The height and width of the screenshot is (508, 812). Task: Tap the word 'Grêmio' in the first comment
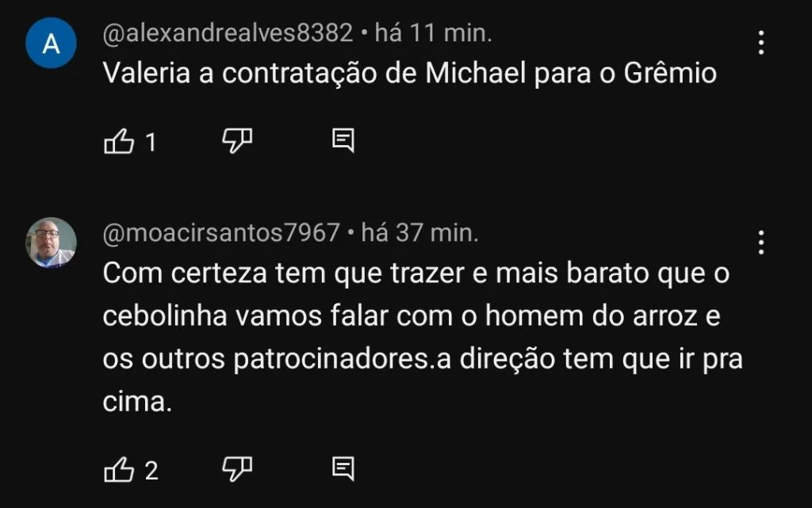click(670, 73)
